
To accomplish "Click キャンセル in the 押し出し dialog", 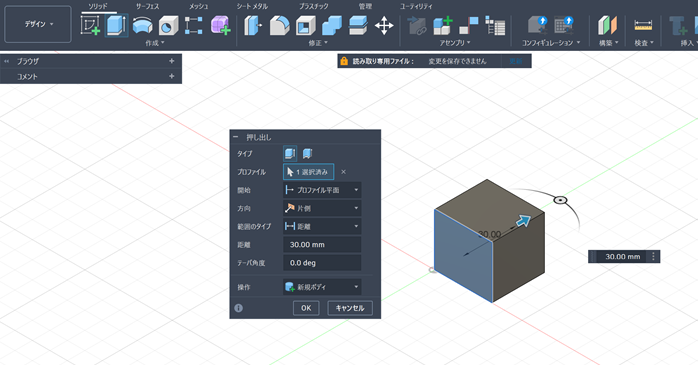I will point(350,308).
